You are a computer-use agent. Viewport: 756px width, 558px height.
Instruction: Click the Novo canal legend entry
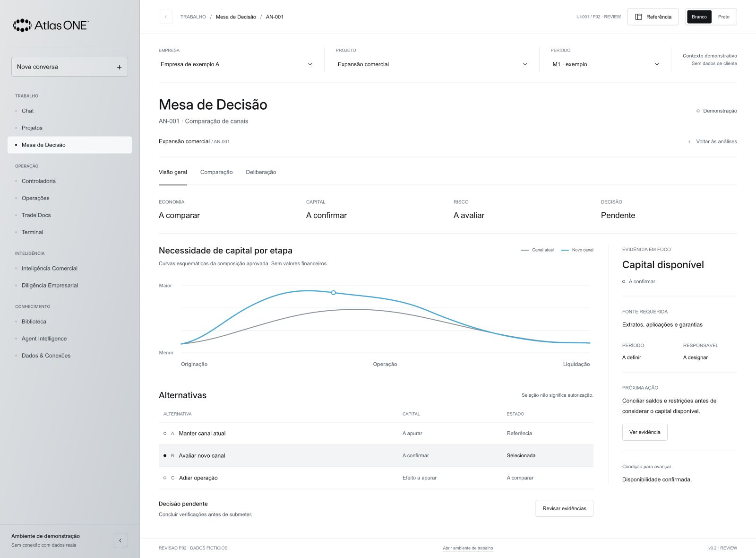pyautogui.click(x=577, y=250)
